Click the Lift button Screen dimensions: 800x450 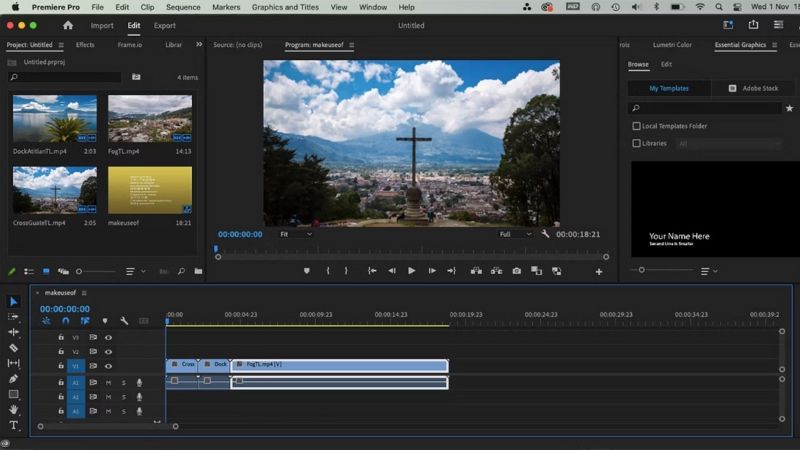(x=477, y=271)
